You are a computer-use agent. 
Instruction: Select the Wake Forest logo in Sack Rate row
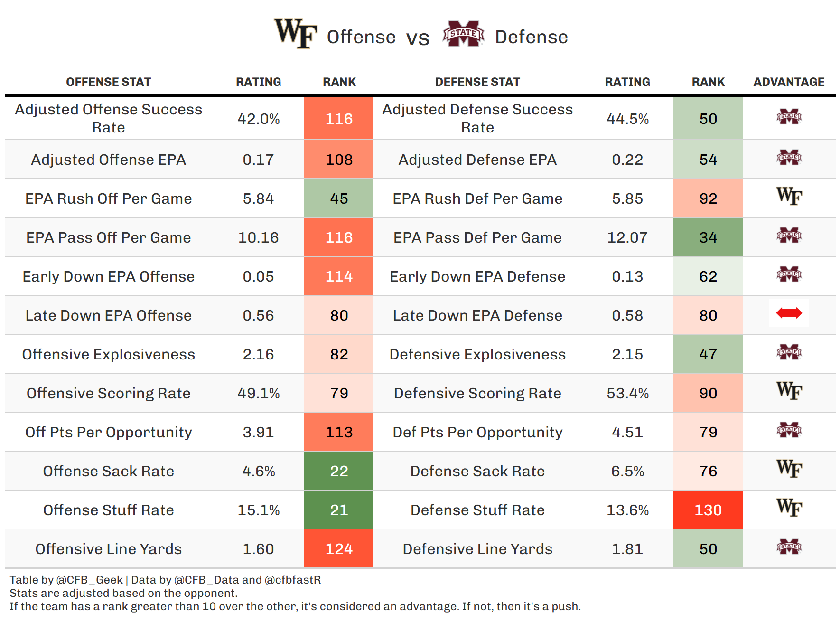789,469
